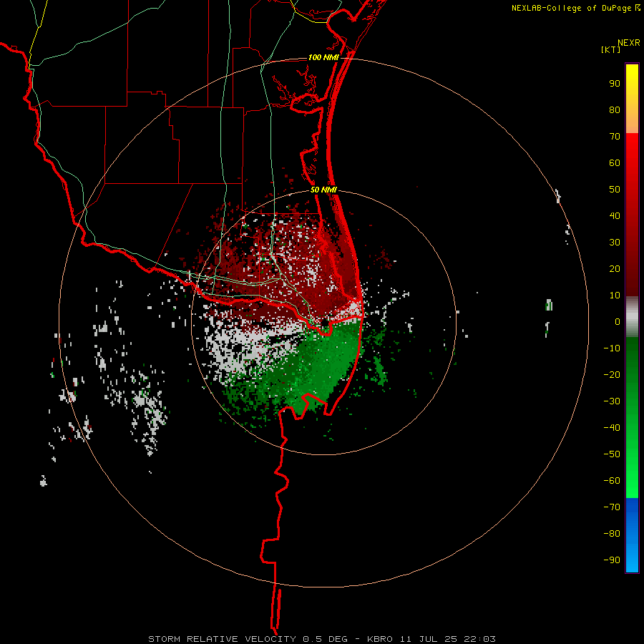Click the -90 scale label
This screenshot has height=644, width=644.
(x=612, y=560)
